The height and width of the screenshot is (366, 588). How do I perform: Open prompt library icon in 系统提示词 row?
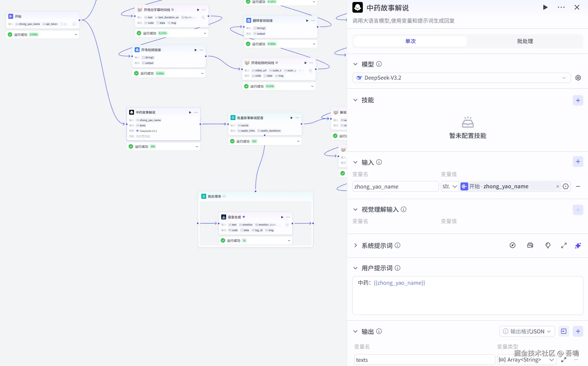point(530,245)
